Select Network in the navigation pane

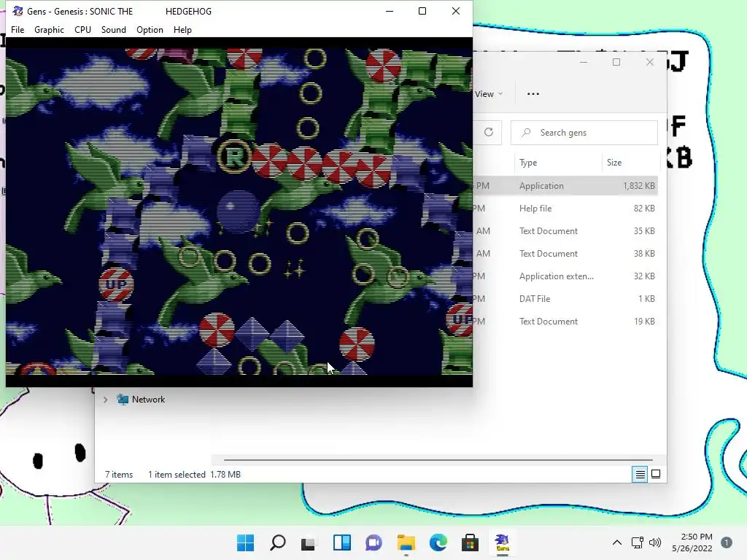148,400
